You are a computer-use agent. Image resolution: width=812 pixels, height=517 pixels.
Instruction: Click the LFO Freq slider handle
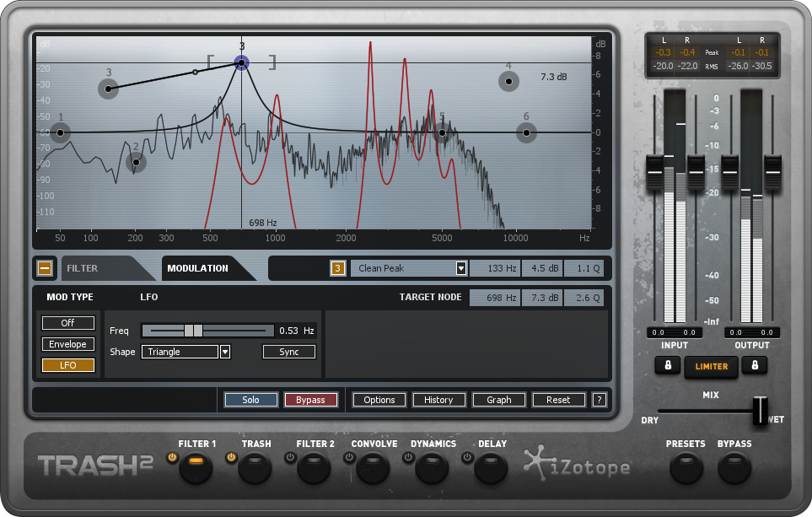(x=193, y=331)
